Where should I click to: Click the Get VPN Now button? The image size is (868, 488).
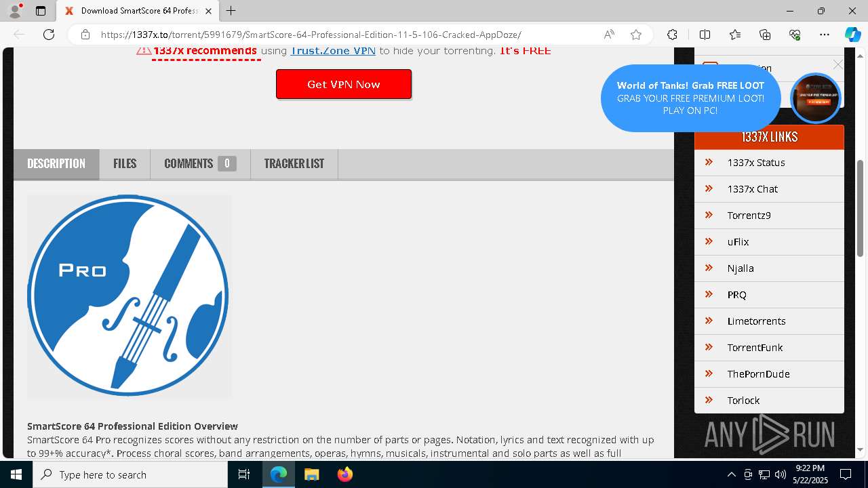click(x=344, y=84)
